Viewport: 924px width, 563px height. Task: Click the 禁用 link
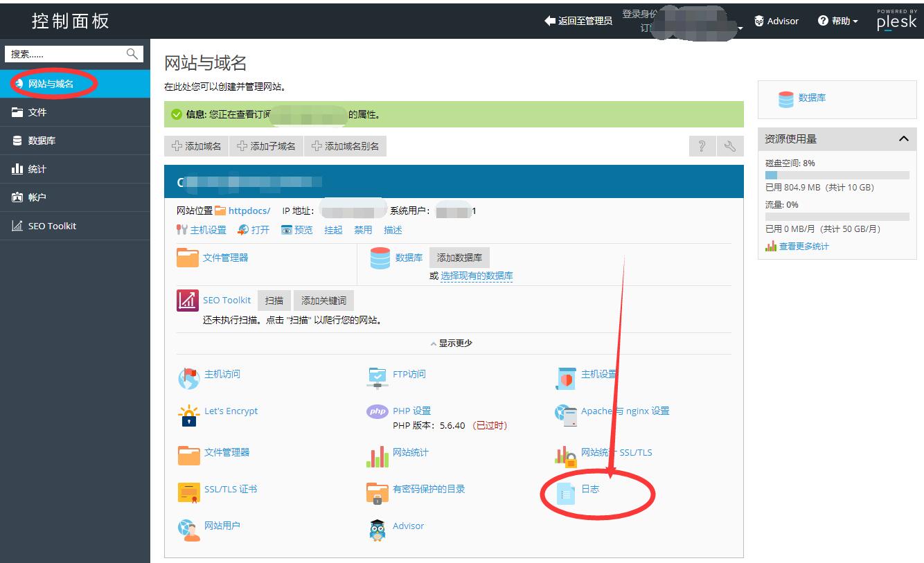tap(363, 230)
